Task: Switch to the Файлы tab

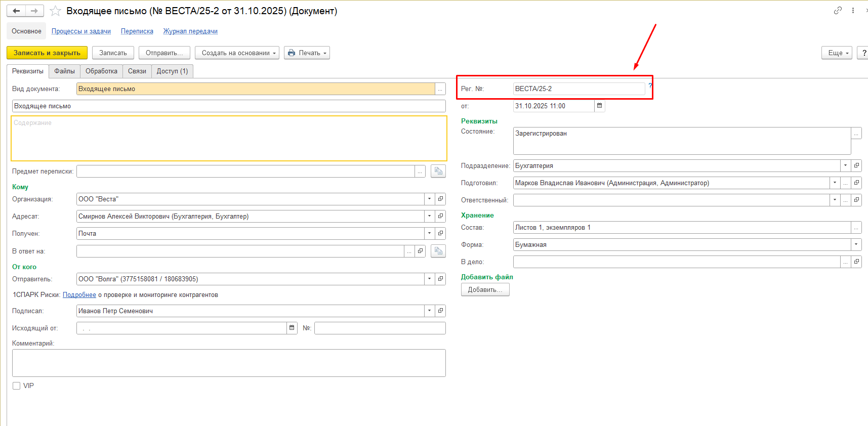Action: click(x=65, y=71)
